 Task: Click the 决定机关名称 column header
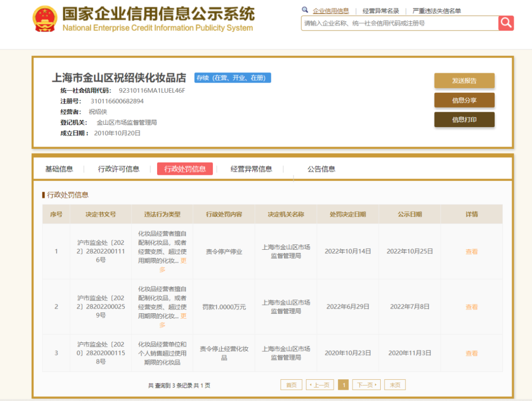286,214
